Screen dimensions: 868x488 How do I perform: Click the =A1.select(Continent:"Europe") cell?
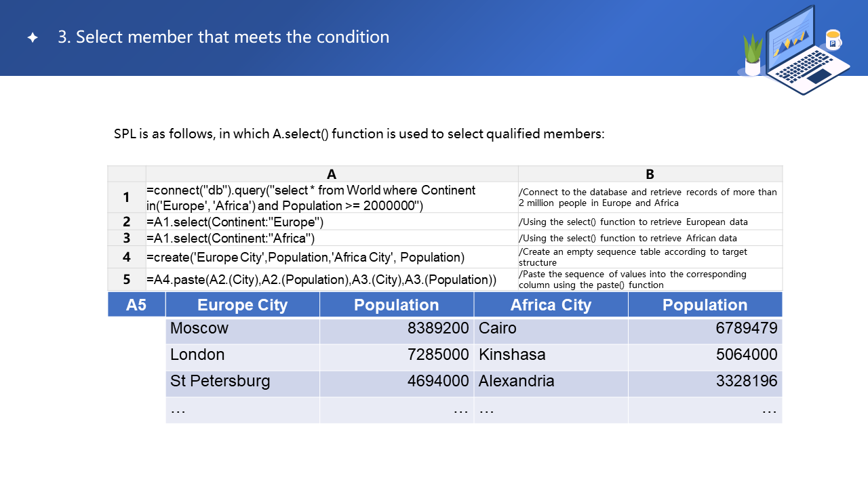pos(332,222)
